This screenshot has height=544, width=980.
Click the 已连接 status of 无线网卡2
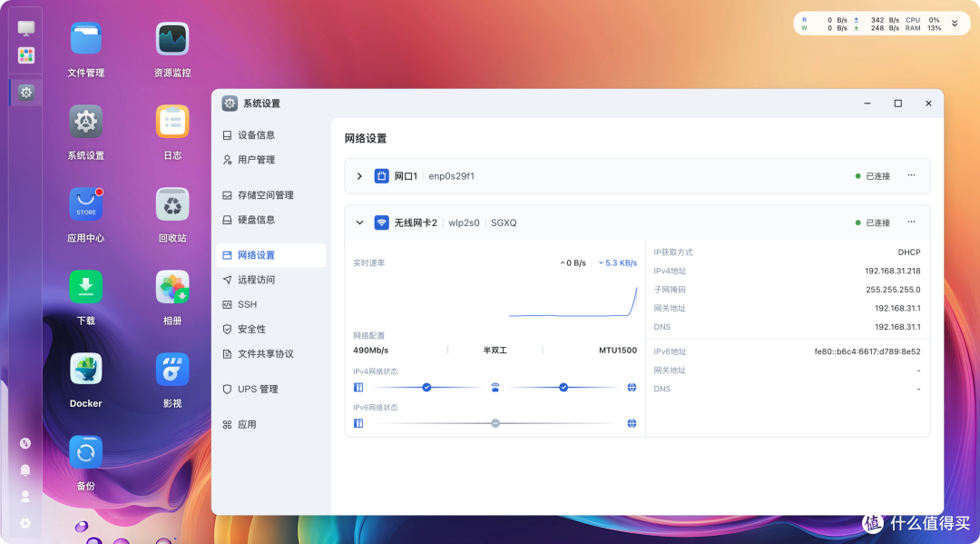pyautogui.click(x=873, y=223)
